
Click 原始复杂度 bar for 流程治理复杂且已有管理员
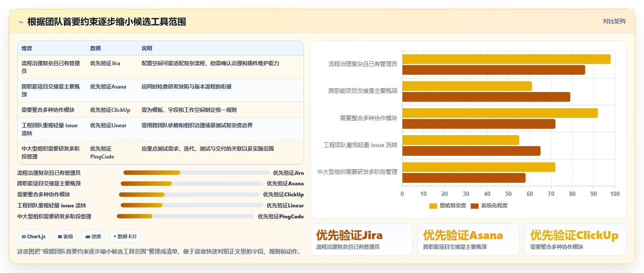(506, 59)
